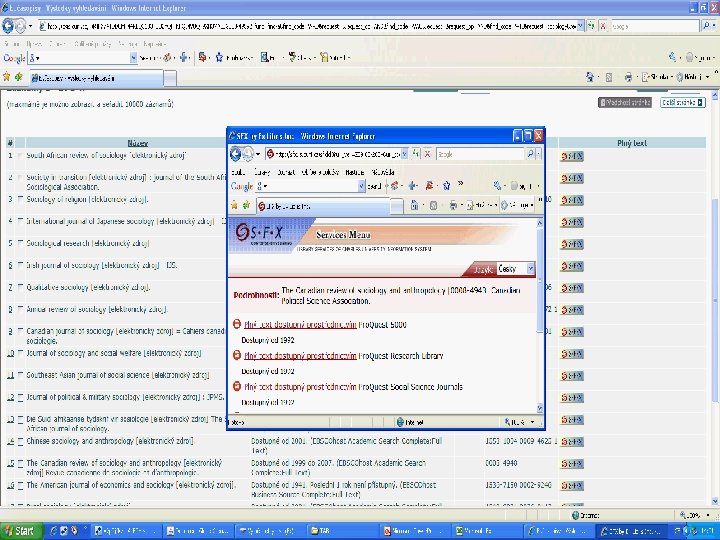Open Favorites Center star in SFX popup
Image resolution: width=720 pixels, height=540 pixels.
click(234, 206)
